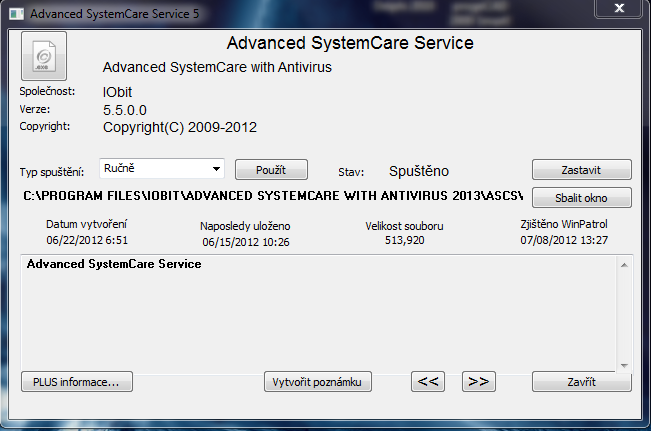Collapse window using Sbalit okno button
This screenshot has height=431, width=651.
point(582,198)
